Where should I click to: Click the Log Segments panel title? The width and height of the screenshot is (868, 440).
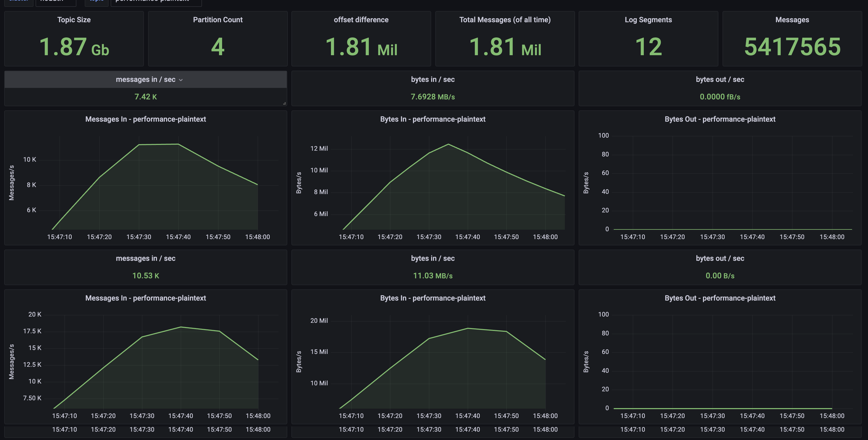pos(648,20)
